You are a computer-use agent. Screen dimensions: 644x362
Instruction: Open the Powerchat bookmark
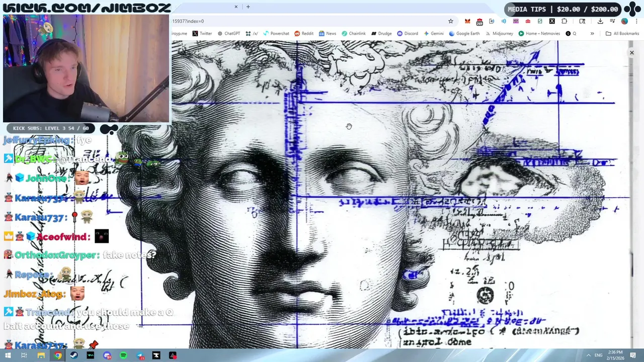click(x=276, y=34)
